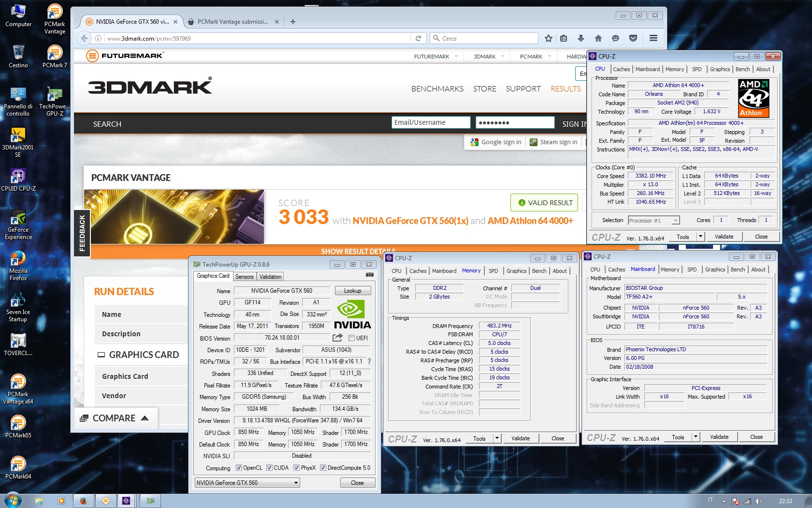
Task: Expand the COMPARE panel arrow
Action: (145, 418)
